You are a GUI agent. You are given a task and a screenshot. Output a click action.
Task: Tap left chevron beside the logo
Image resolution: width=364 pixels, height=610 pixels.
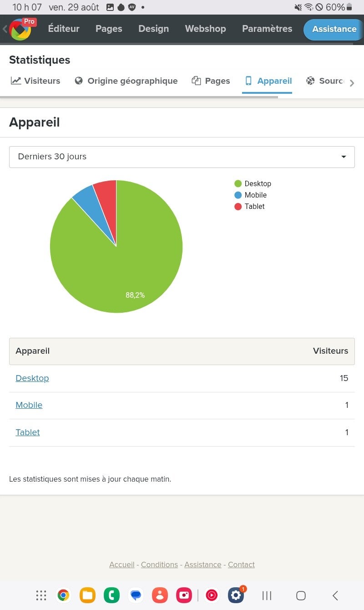click(x=5, y=29)
